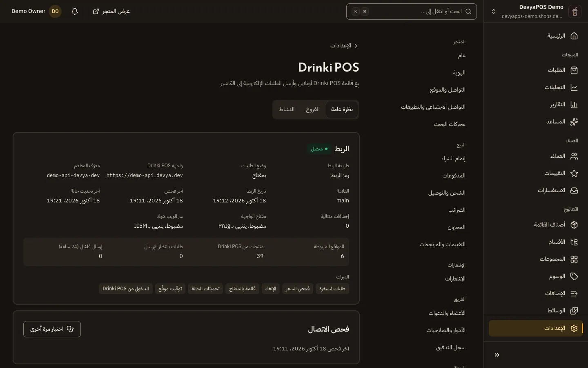
Task: Open الأعضاء والدعوات settings section
Action: coord(447,313)
